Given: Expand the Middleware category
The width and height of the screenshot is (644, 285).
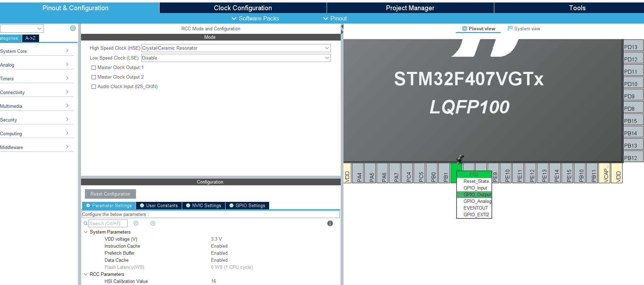Looking at the screenshot, I should tap(37, 147).
